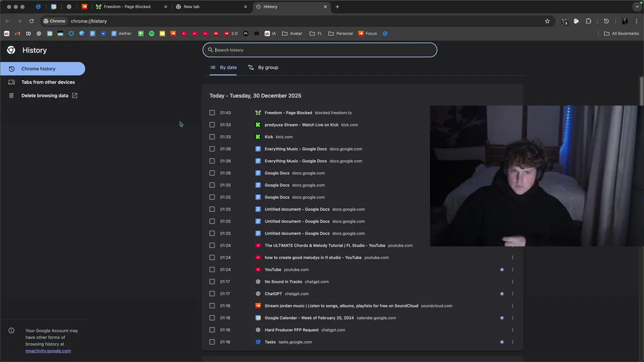The height and width of the screenshot is (362, 644).
Task: Open Tabs from other devices
Action: (x=43, y=82)
